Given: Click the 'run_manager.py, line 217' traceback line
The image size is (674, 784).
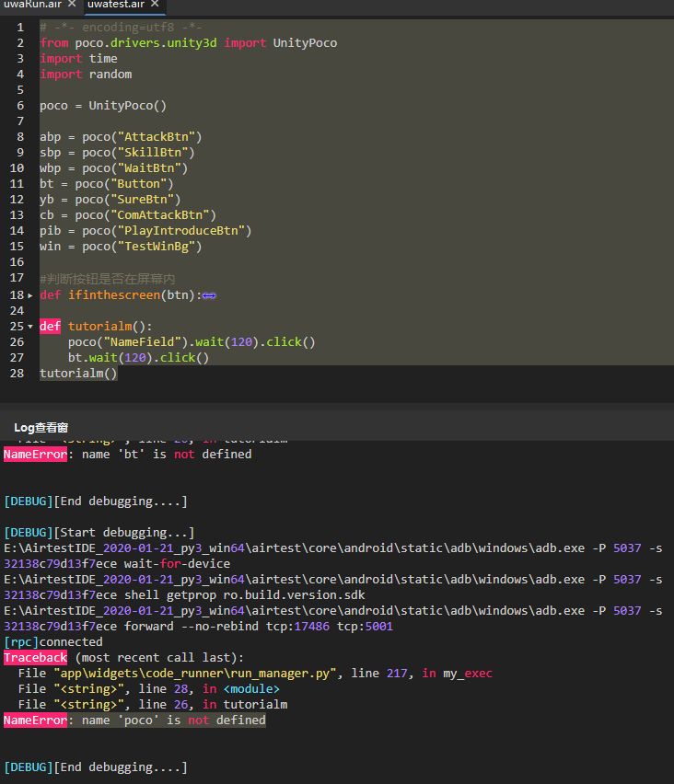Looking at the screenshot, I should [255, 674].
